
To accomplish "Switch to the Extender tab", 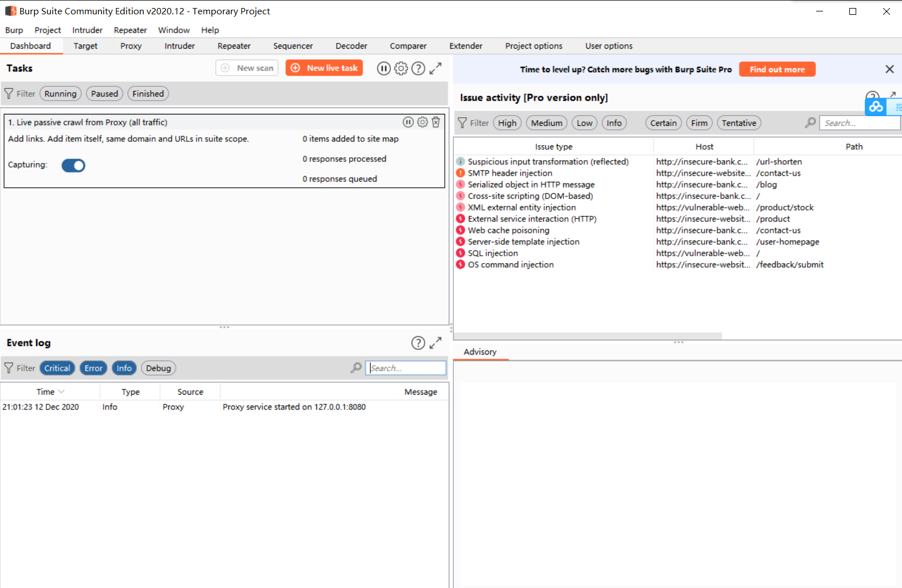I will pyautogui.click(x=466, y=46).
